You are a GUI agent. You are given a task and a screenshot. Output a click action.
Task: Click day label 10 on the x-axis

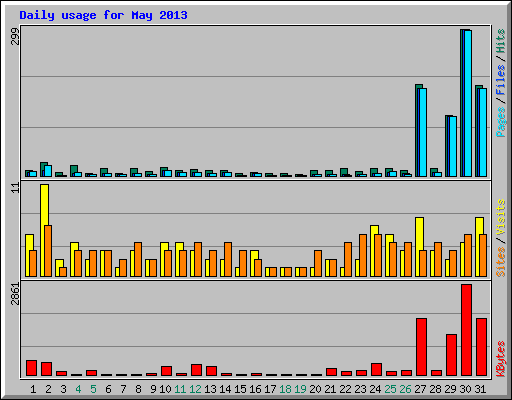click(x=165, y=389)
